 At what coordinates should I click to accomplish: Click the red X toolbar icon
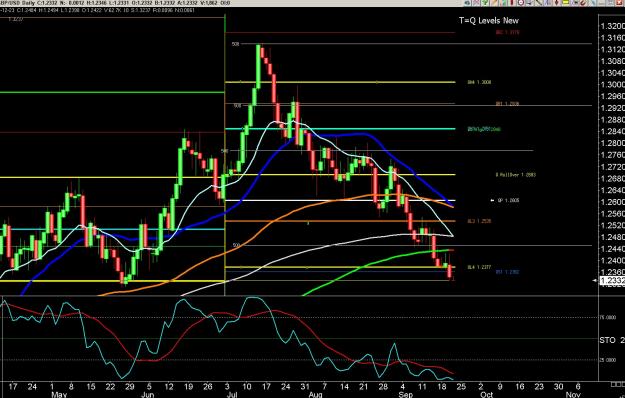tap(618, 2)
